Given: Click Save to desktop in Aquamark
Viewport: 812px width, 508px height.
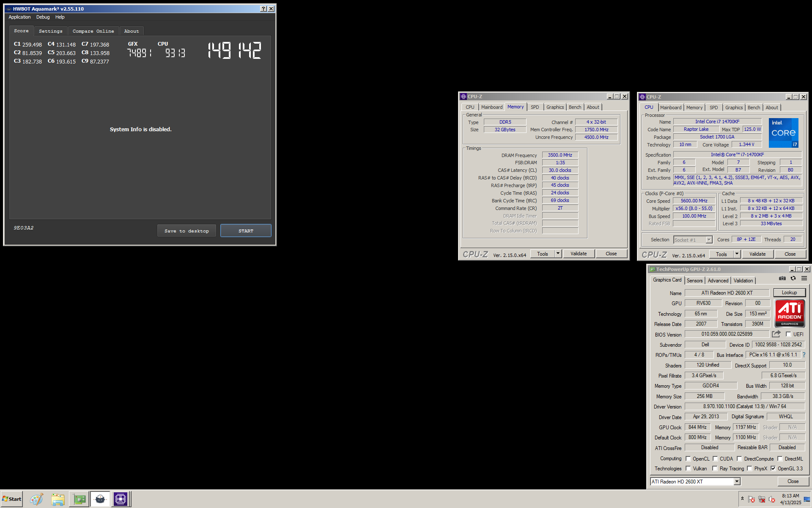Looking at the screenshot, I should click(x=187, y=231).
